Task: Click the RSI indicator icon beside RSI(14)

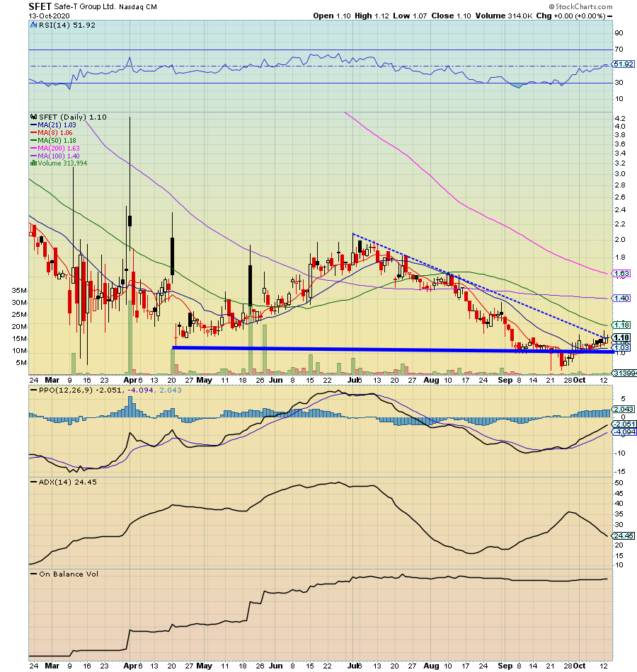Action: (33, 25)
